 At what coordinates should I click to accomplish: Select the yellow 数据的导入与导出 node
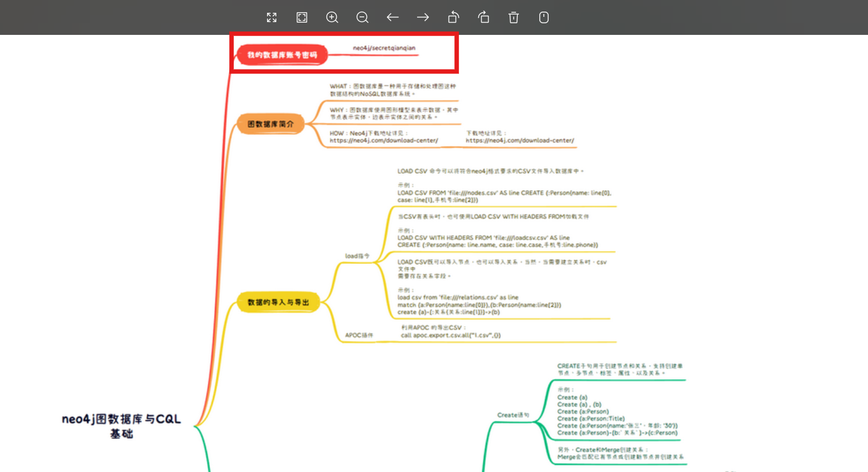click(279, 303)
